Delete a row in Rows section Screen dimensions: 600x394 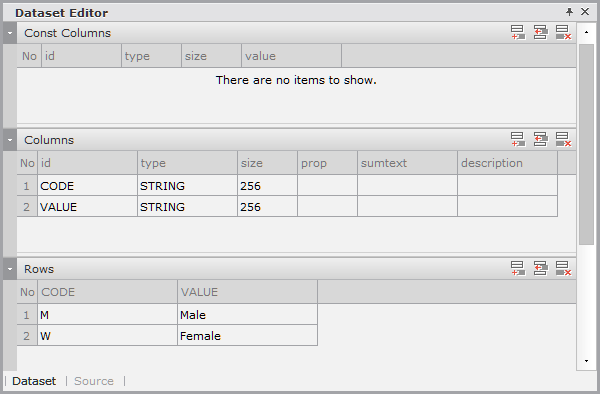coord(563,268)
